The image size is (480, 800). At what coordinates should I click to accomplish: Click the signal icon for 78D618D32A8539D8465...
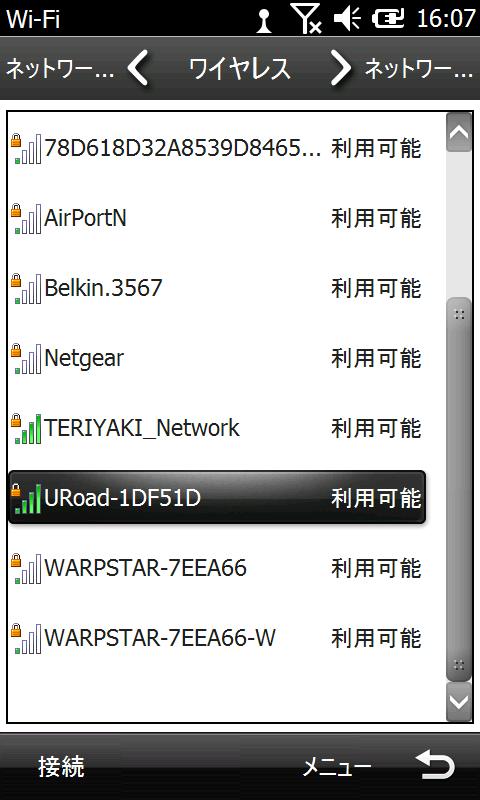tap(26, 148)
